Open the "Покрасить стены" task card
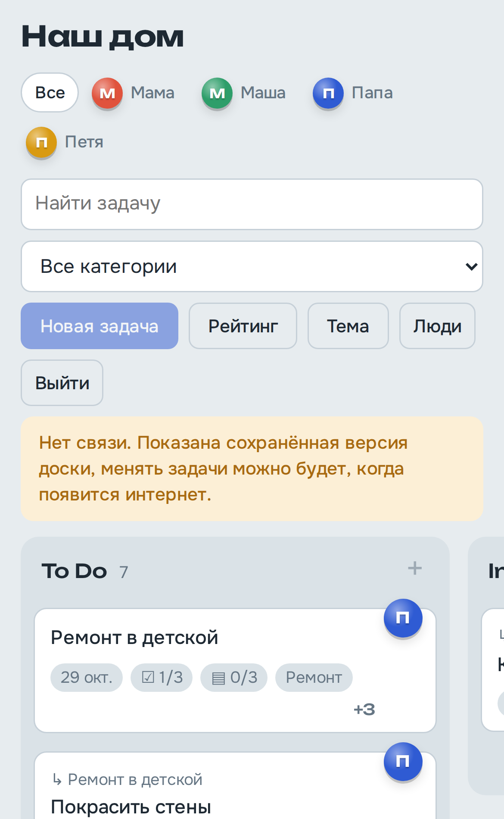The image size is (504, 819). click(235, 786)
